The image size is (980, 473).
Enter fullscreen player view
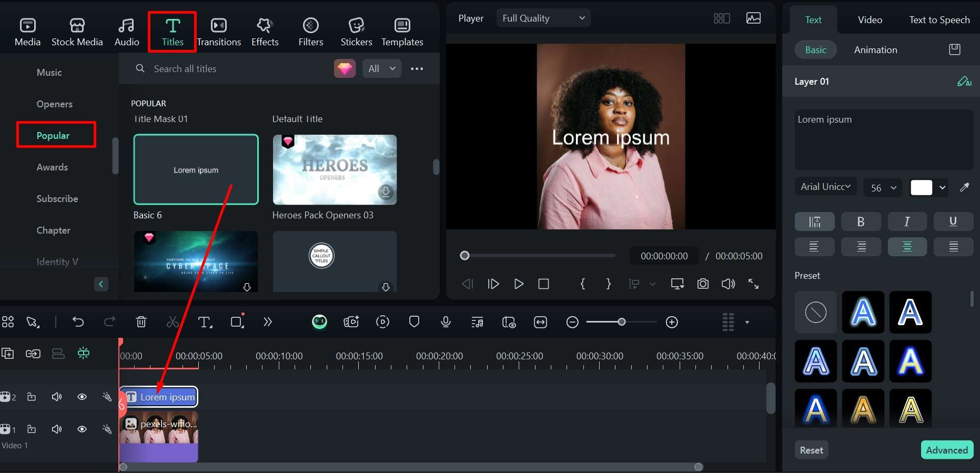click(753, 284)
